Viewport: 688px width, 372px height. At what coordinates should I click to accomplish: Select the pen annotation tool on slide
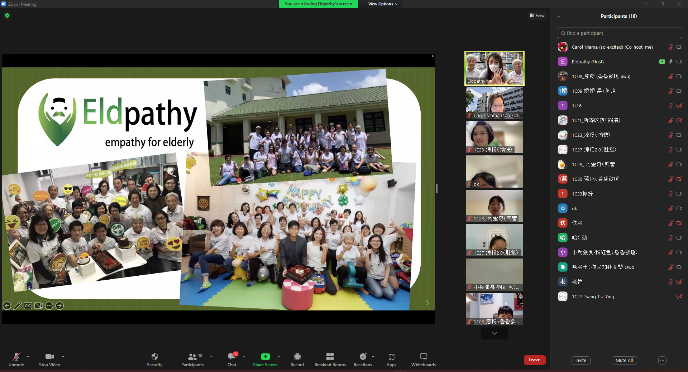[x=17, y=306]
